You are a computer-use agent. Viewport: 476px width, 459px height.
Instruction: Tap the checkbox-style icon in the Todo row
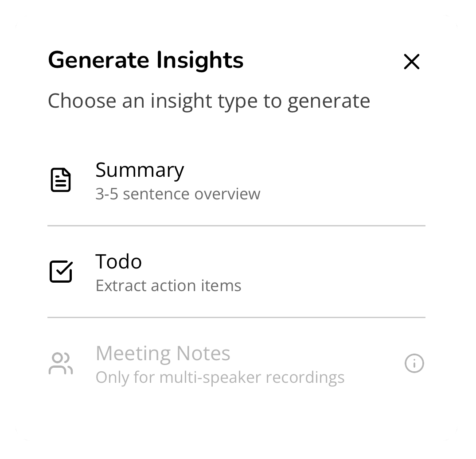[x=61, y=271]
